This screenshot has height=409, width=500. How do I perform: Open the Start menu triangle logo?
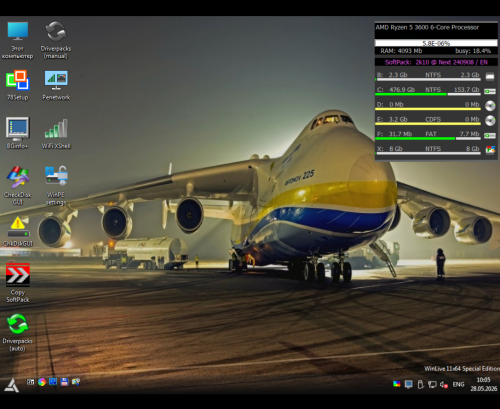[x=11, y=385]
